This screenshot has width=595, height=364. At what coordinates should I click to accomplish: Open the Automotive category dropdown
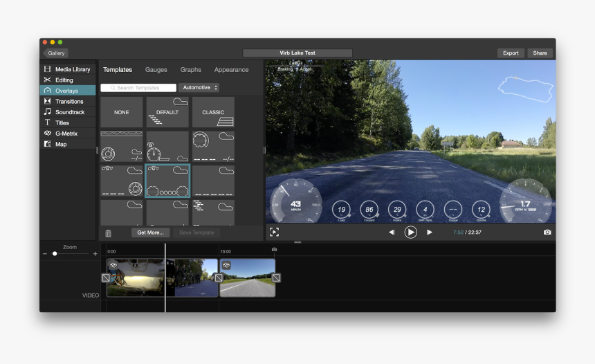(199, 88)
